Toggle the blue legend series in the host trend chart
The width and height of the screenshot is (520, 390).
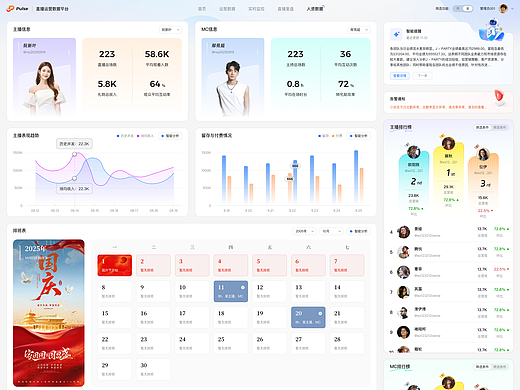[x=125, y=136]
